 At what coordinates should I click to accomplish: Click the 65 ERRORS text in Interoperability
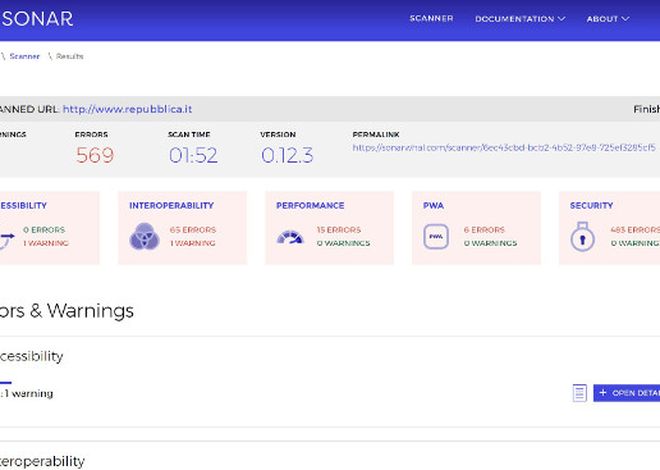point(193,230)
